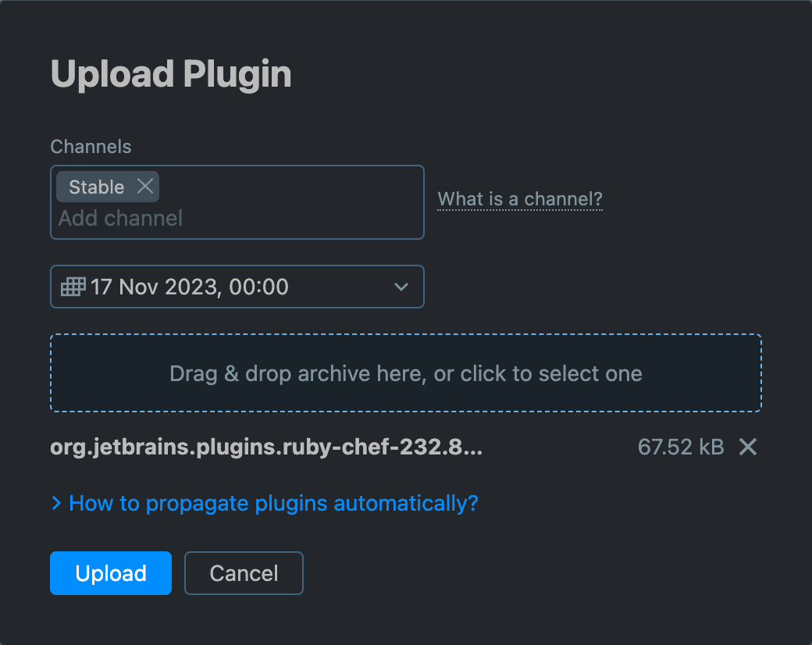Click the org.jetbrains.plugins.ruby-chef file name
This screenshot has height=645, width=812.
click(265, 447)
